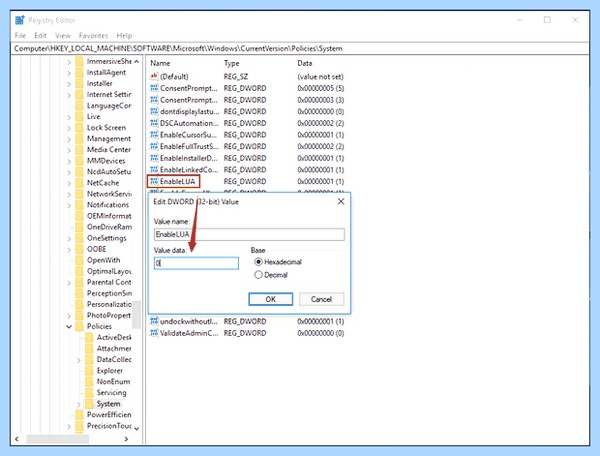Click the DWORD icon beside ValidateAdminC...
This screenshot has width=600, height=456.
154,333
